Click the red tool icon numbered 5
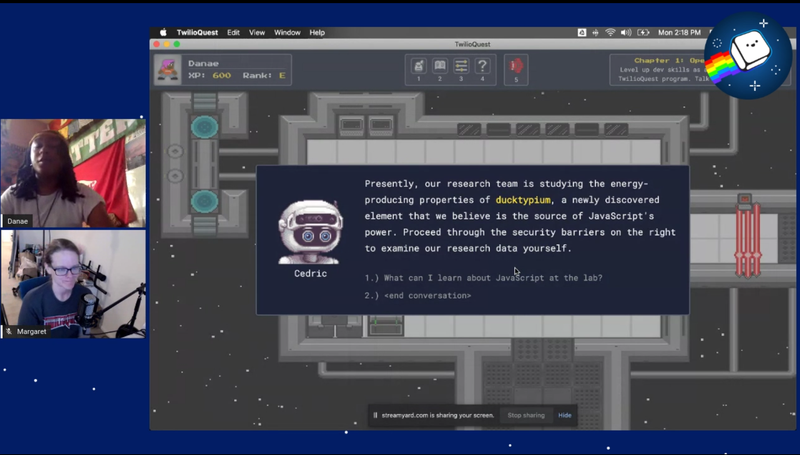 [x=516, y=66]
